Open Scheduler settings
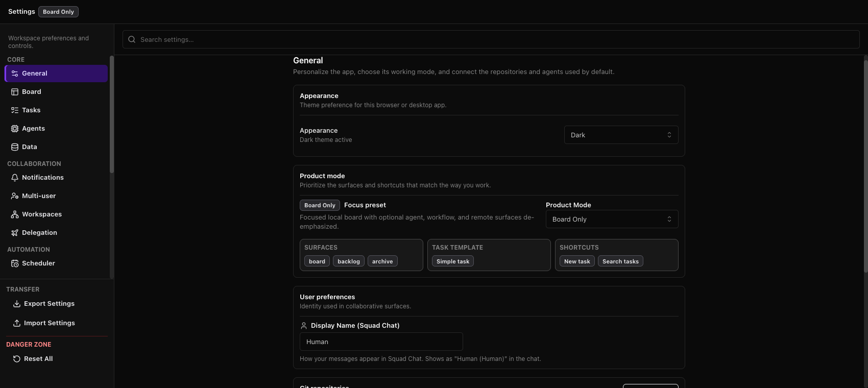 (56, 263)
